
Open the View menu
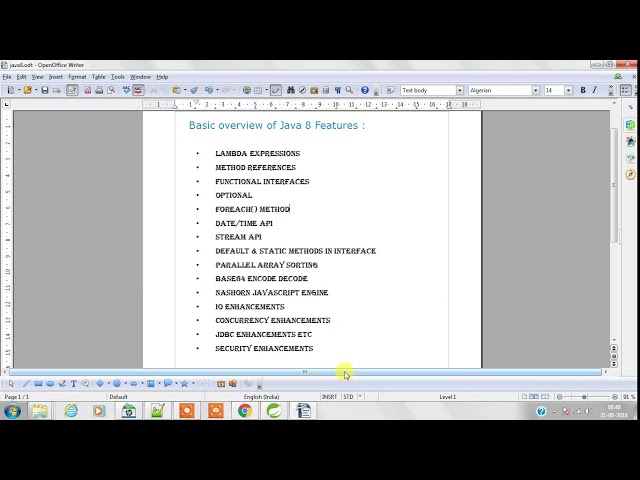[x=38, y=77]
